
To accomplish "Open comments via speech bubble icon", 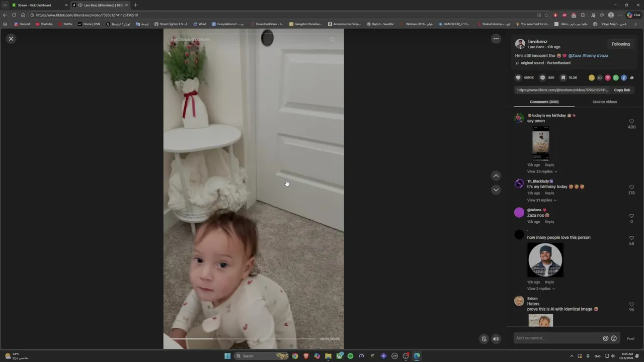I will coord(542,77).
